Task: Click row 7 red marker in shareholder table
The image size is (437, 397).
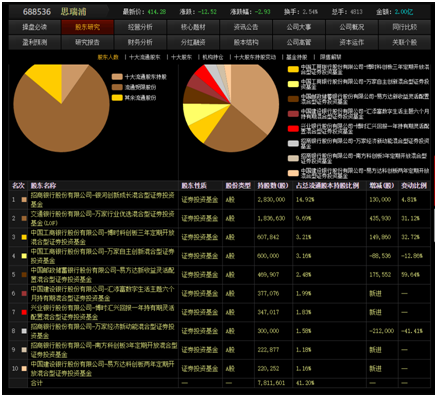Action: click(x=24, y=312)
